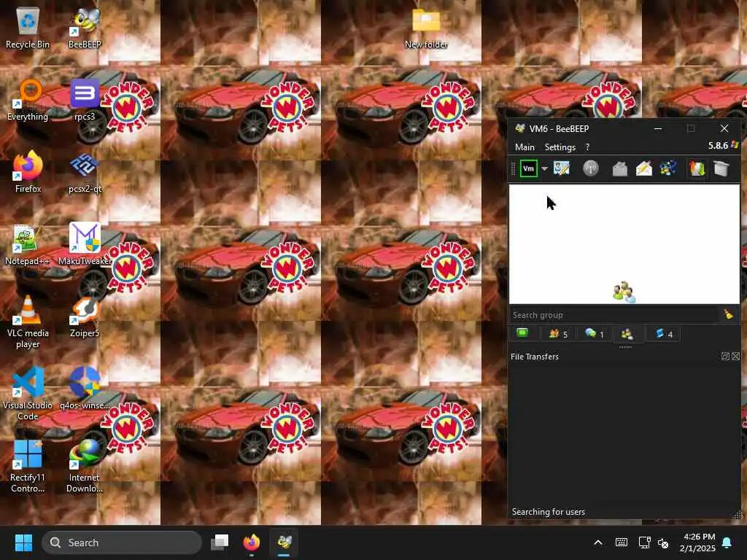The height and width of the screenshot is (560, 747).
Task: Switch to the blue tab showing 4
Action: 663,334
